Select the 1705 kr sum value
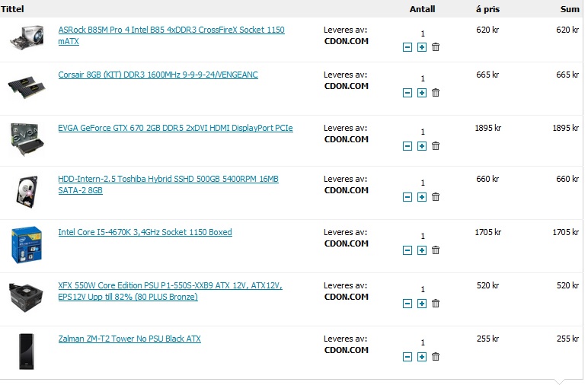The height and width of the screenshot is (385, 588). pyautogui.click(x=565, y=232)
